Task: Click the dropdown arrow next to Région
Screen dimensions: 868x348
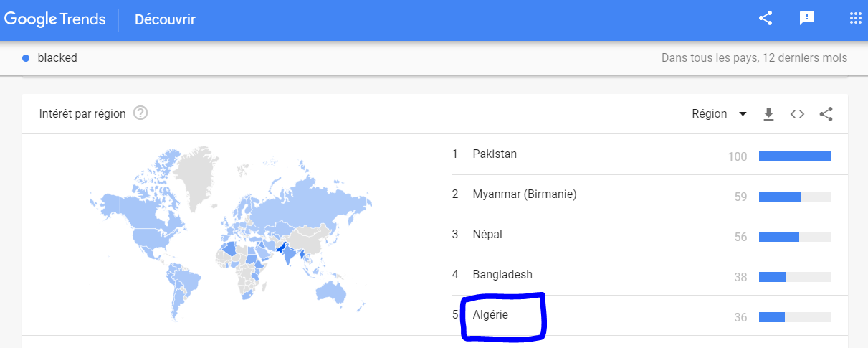Action: click(x=743, y=114)
